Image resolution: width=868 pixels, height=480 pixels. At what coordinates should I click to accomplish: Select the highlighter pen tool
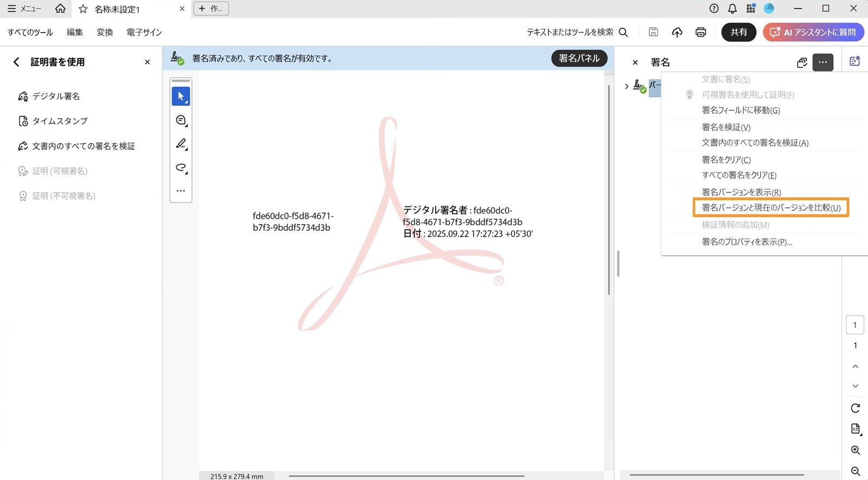(181, 143)
